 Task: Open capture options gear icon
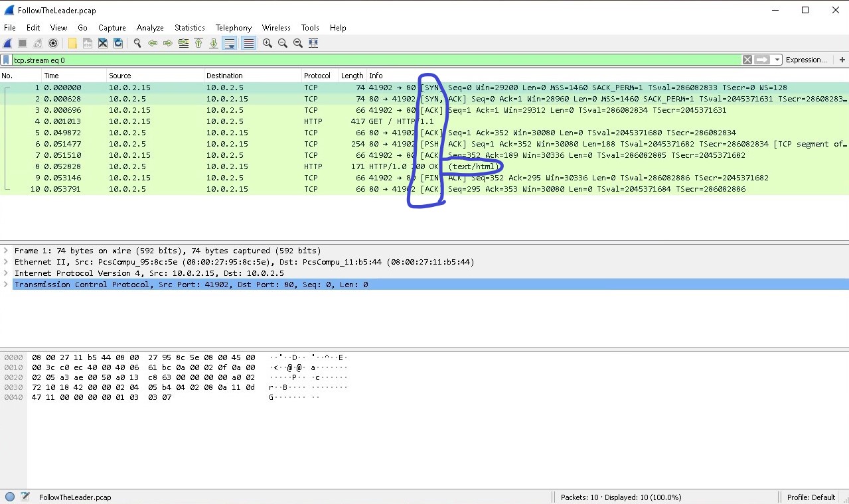(x=53, y=43)
